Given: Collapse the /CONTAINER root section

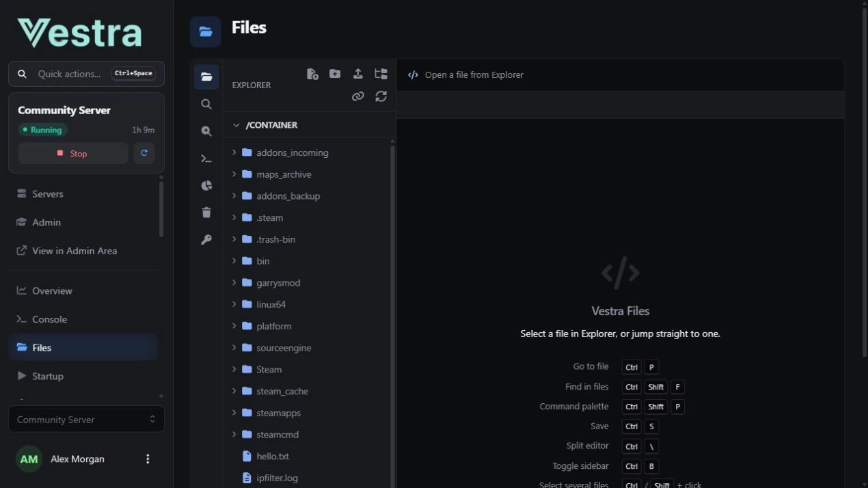Looking at the screenshot, I should pyautogui.click(x=236, y=125).
